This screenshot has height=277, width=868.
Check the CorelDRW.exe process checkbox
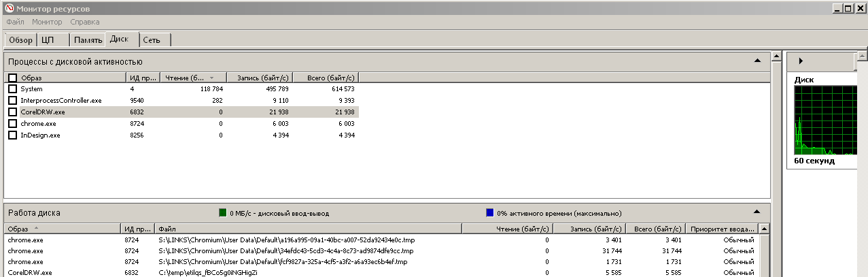[x=12, y=112]
